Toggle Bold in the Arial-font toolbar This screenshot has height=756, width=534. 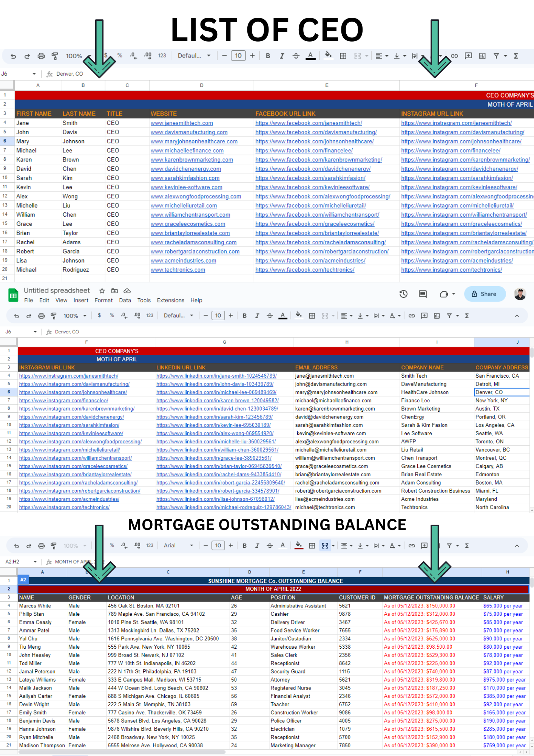pyautogui.click(x=245, y=545)
